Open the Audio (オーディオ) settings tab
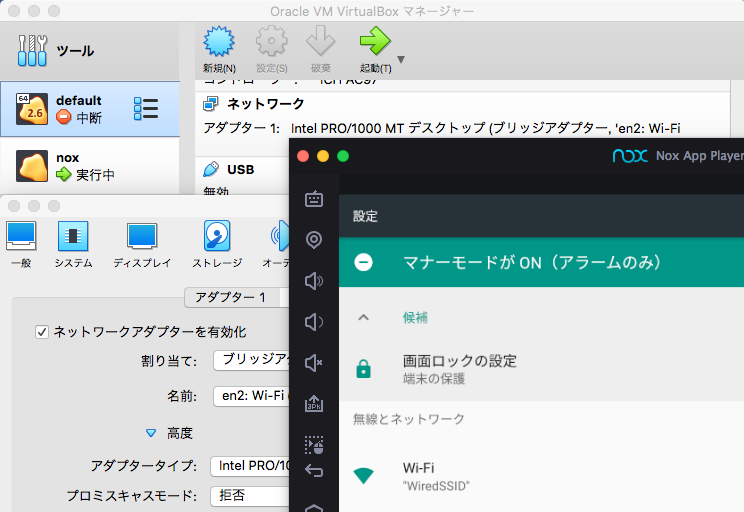 coord(276,244)
